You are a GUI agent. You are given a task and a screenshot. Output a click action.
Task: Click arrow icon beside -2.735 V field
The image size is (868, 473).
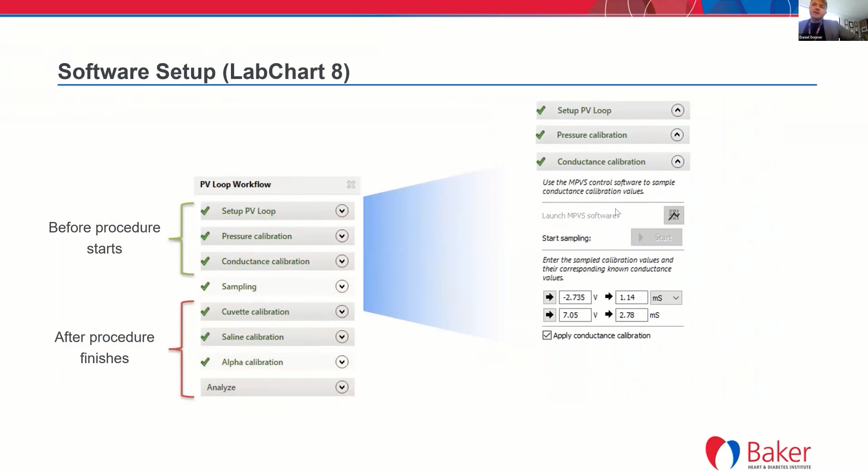point(549,297)
